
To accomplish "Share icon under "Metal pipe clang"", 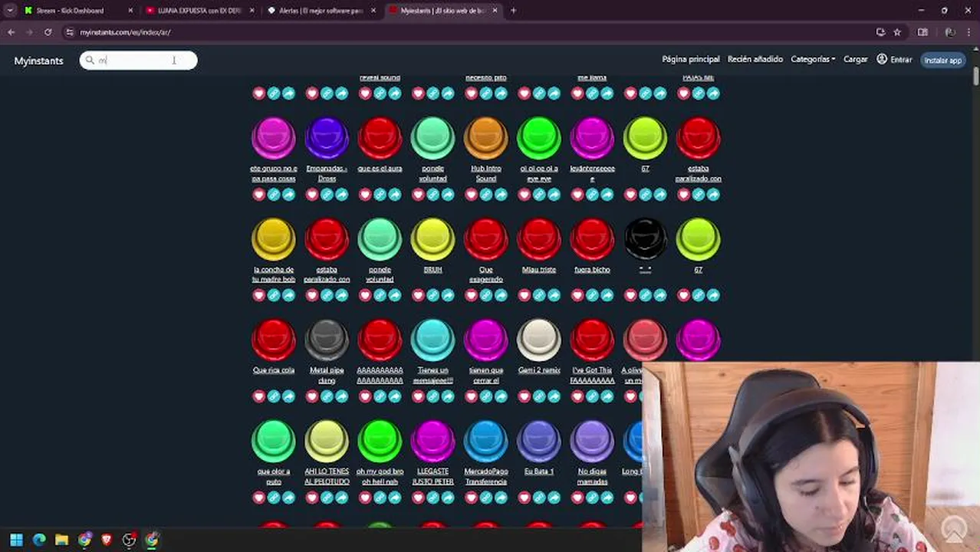I will pyautogui.click(x=341, y=396).
